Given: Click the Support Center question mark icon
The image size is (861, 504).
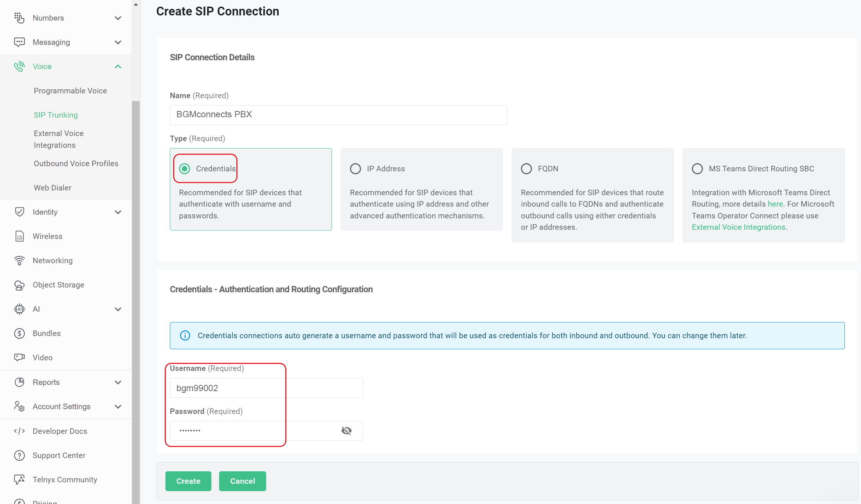Looking at the screenshot, I should point(19,455).
